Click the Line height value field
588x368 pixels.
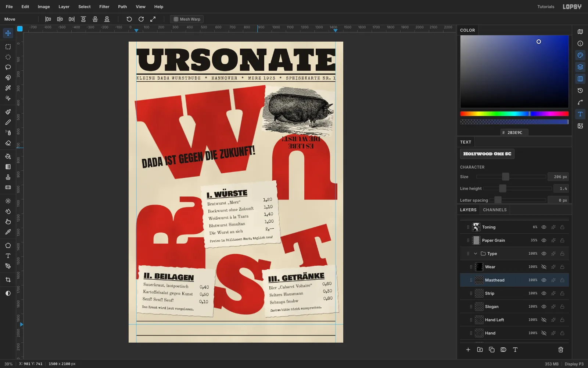coord(561,188)
